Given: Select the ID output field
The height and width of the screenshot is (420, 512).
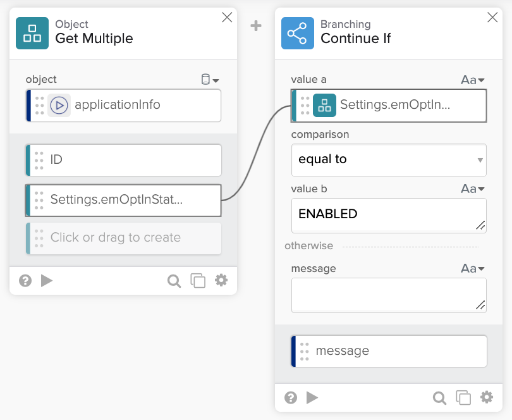Looking at the screenshot, I should tap(124, 160).
